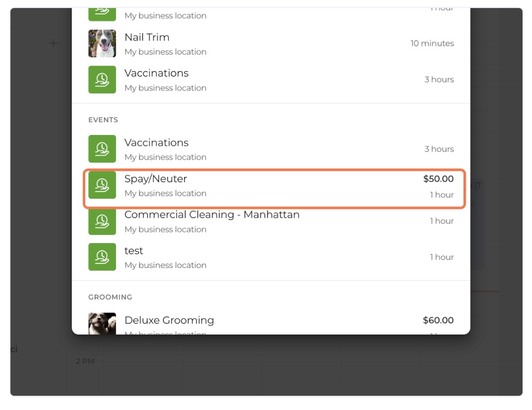The width and height of the screenshot is (532, 410).
Task: Choose the Deluxe Grooming service name
Action: point(169,320)
